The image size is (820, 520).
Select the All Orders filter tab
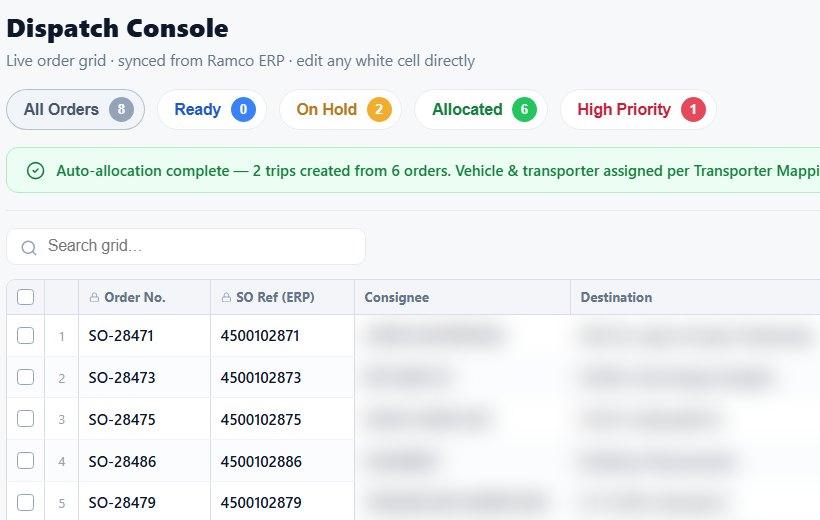coord(75,109)
